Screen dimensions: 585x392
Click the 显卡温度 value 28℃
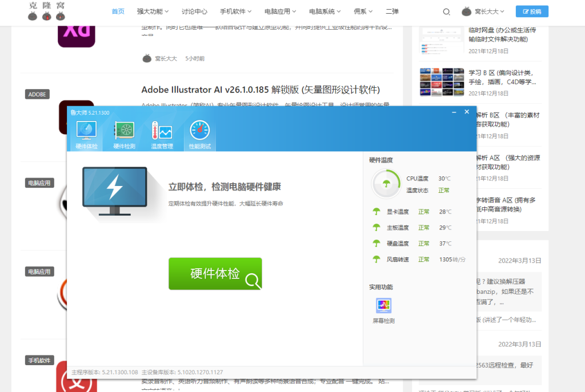click(x=445, y=212)
